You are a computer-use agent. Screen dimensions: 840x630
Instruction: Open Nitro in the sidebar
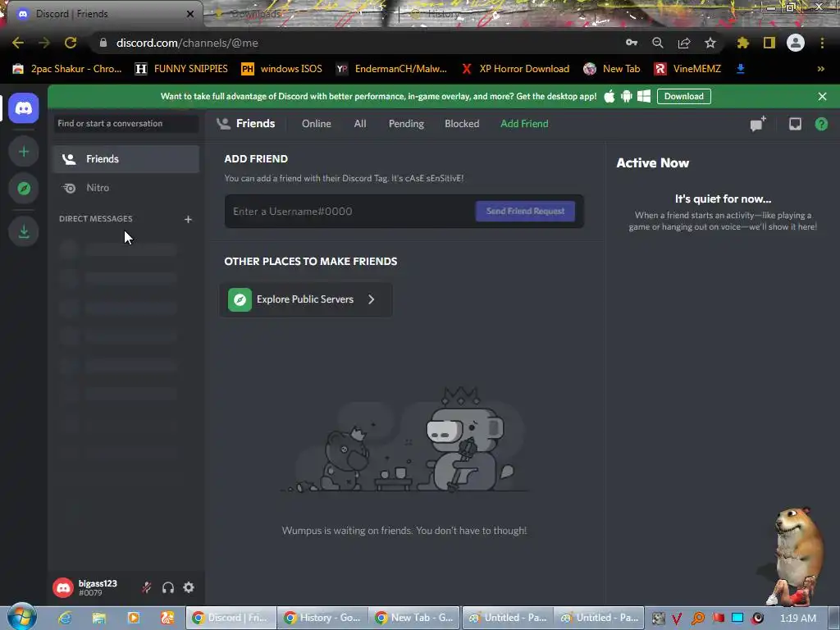(126, 188)
